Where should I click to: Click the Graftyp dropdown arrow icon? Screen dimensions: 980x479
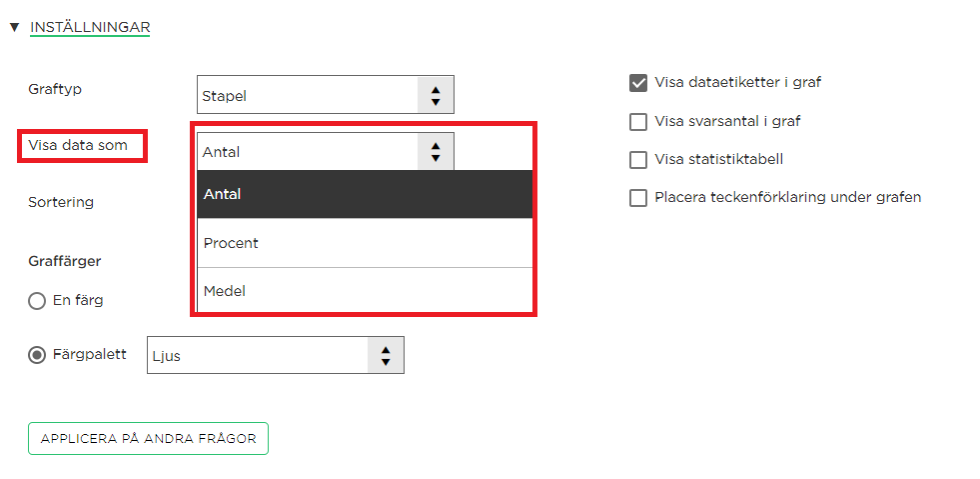point(436,95)
